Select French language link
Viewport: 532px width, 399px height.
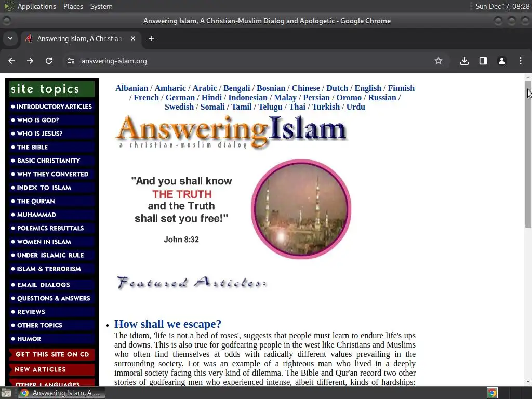click(146, 97)
